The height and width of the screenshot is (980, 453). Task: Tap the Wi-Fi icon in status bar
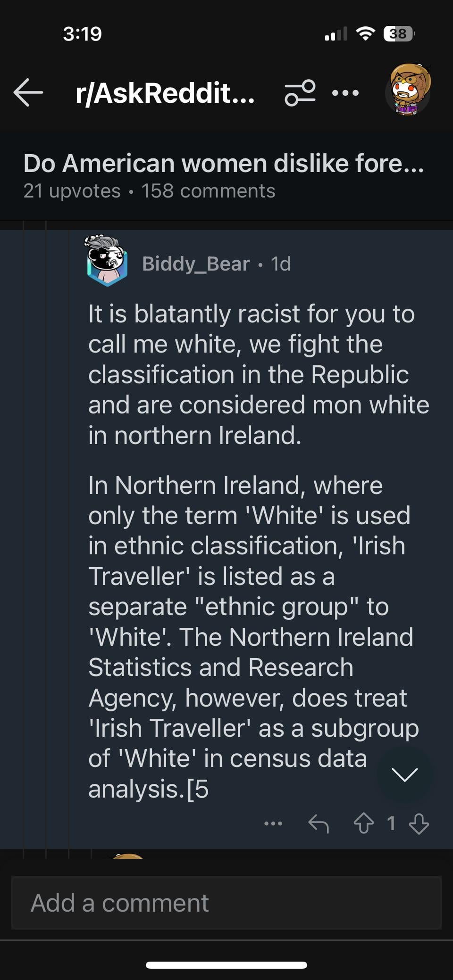point(365,33)
